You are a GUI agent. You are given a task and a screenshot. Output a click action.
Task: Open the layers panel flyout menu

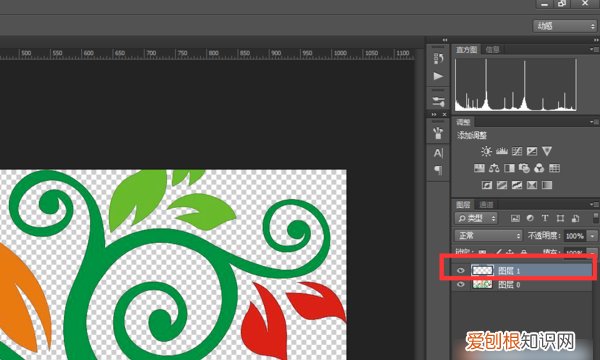coord(594,204)
